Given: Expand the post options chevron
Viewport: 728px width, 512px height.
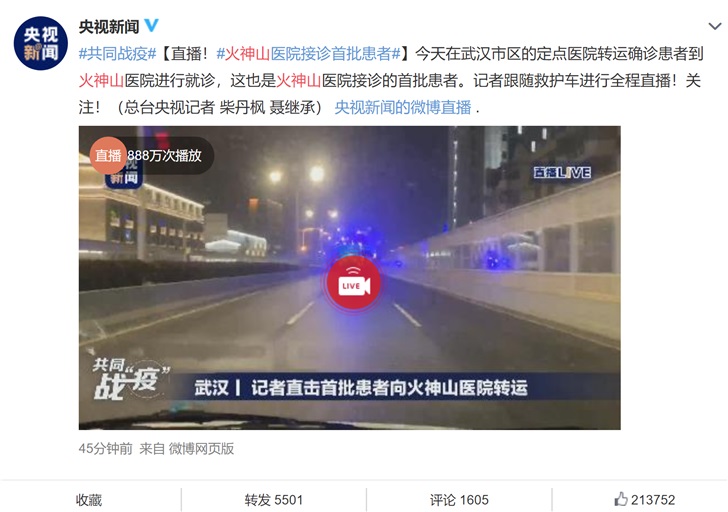Looking at the screenshot, I should pos(715,26).
